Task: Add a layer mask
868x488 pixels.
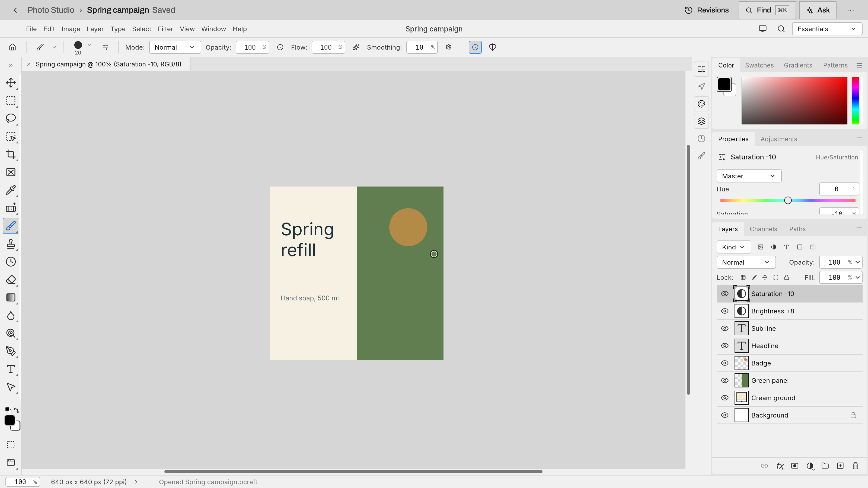Action: point(794,466)
